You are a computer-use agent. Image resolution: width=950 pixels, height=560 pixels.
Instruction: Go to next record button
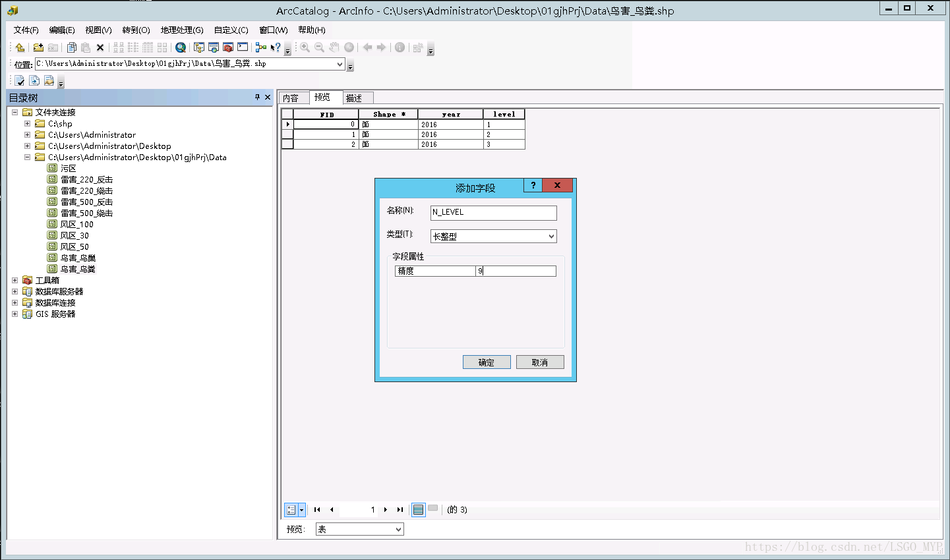[386, 509]
